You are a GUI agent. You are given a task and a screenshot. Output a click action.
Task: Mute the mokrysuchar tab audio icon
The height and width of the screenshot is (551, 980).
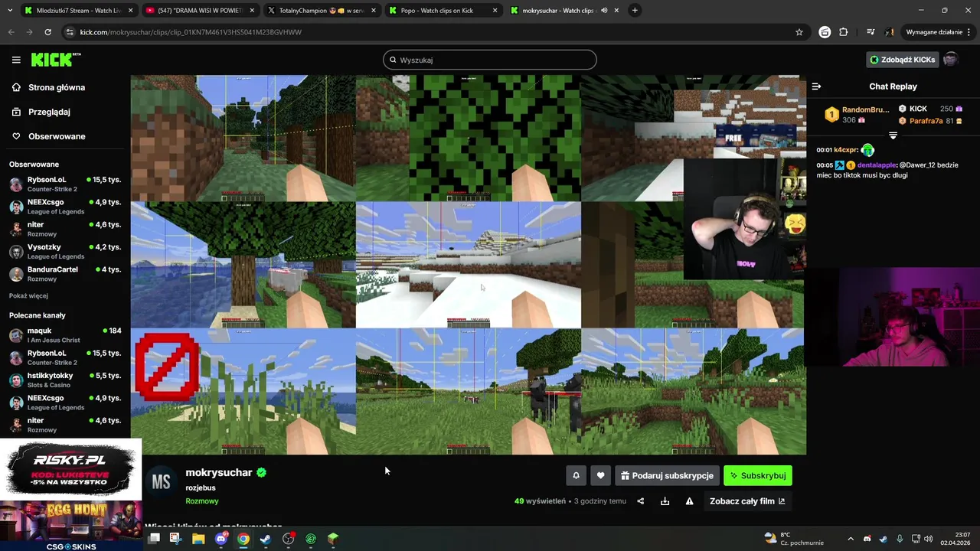coord(604,11)
